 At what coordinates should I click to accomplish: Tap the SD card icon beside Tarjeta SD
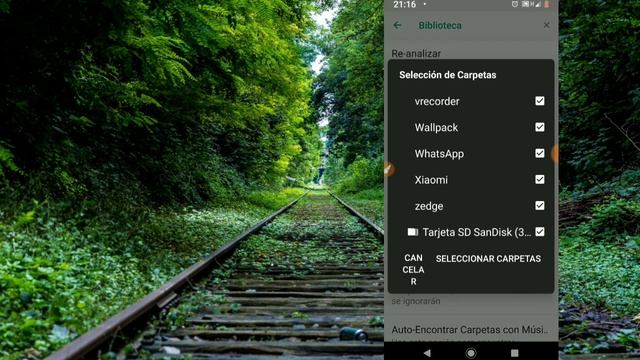pyautogui.click(x=412, y=232)
